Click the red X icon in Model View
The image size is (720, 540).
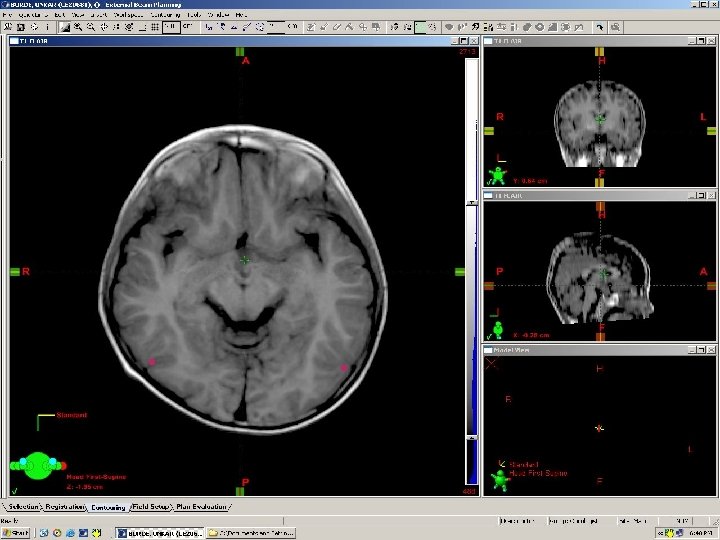(x=491, y=364)
